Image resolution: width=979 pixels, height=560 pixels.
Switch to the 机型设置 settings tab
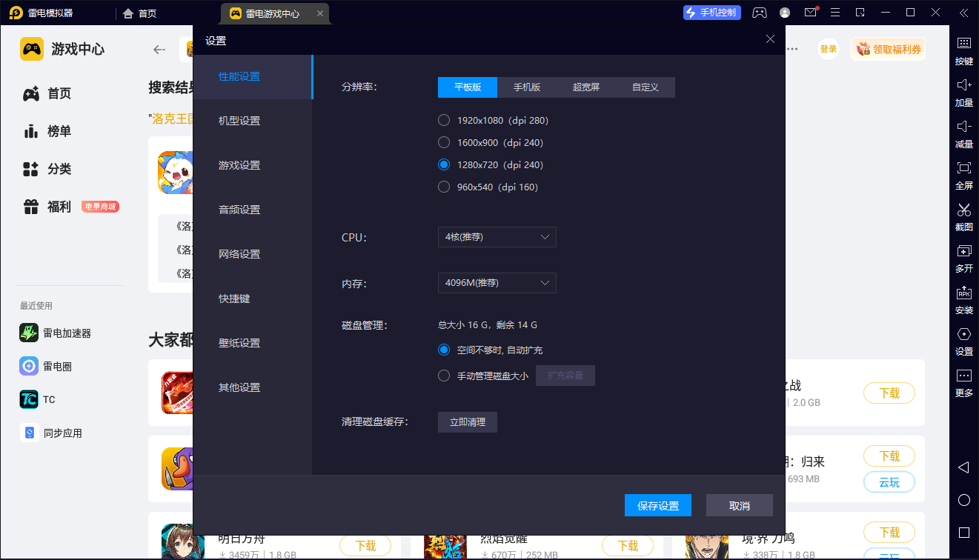pos(253,121)
